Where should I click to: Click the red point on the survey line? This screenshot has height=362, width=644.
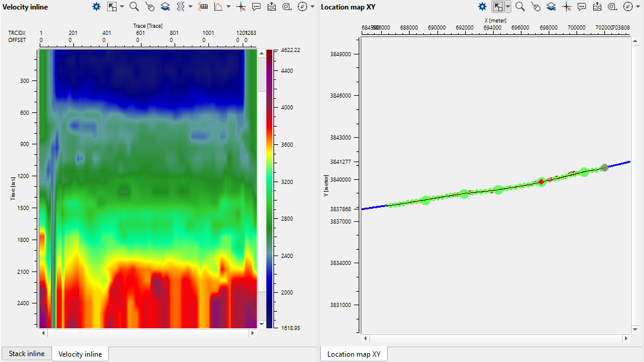541,182
